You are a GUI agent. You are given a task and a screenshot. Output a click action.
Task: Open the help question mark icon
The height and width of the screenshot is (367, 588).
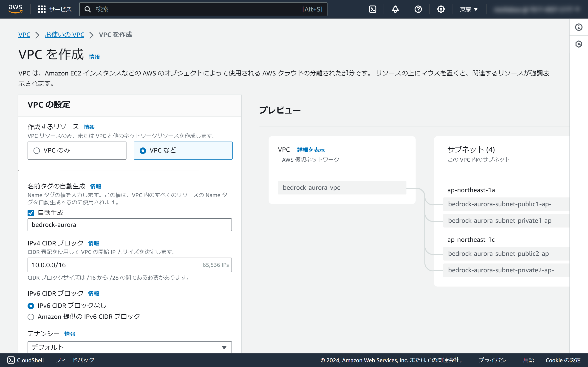pos(418,9)
